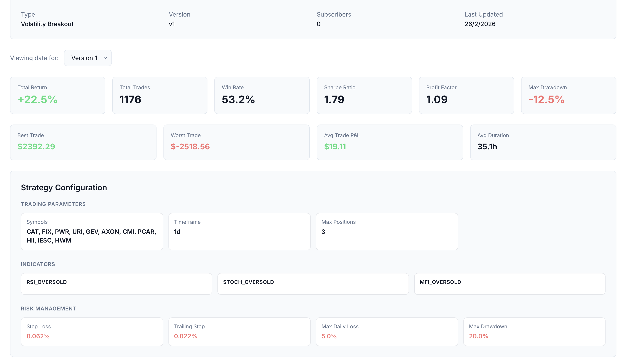The image size is (626, 364).
Task: Select the Total Trades 1176 card
Action: 160,95
